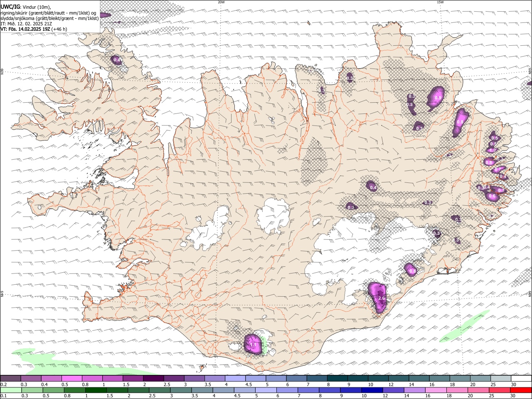Select bottom-row legend swatch labeled 3
Viewport: 532px width, 399px height.
[181, 390]
